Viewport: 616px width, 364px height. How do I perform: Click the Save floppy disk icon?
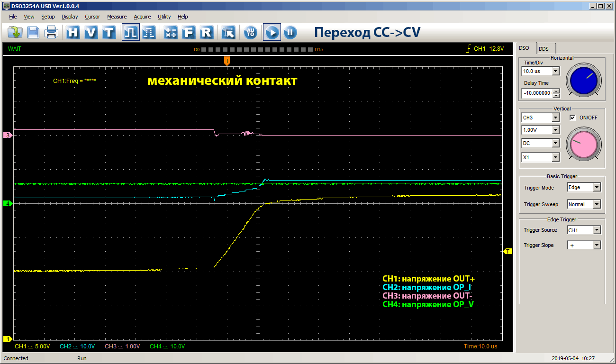33,32
